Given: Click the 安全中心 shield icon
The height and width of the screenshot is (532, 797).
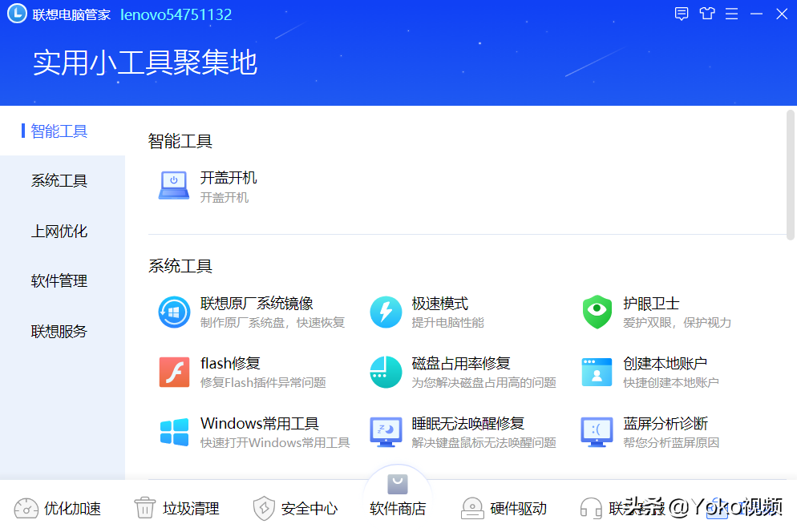Looking at the screenshot, I should (x=264, y=508).
